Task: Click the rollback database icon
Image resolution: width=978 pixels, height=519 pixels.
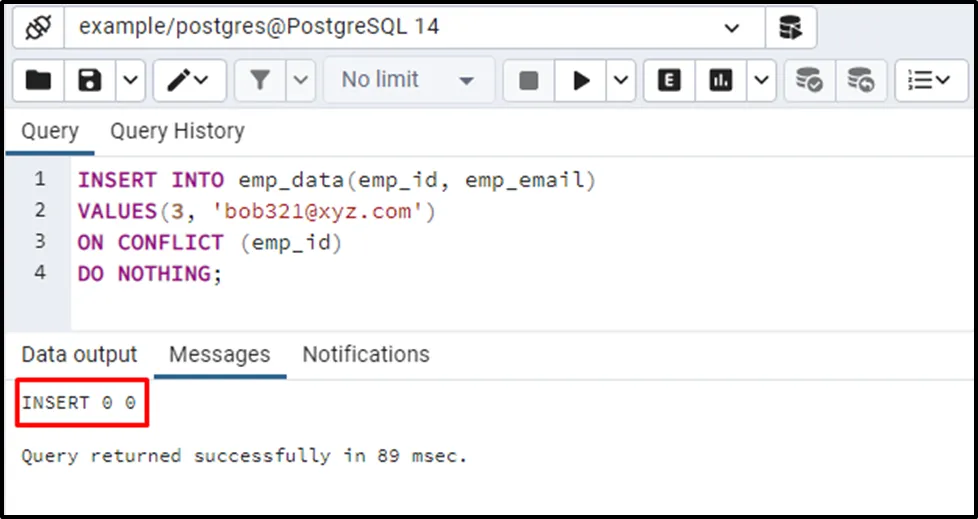Action: (860, 80)
